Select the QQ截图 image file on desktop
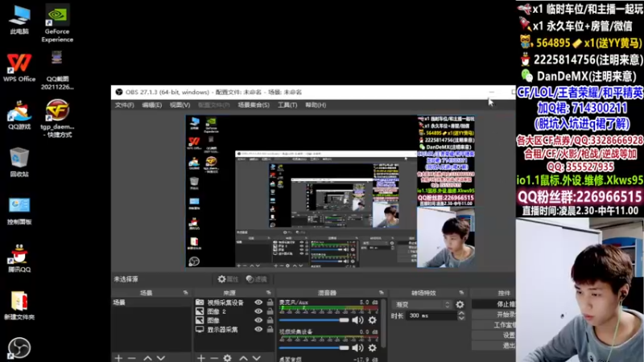Viewport: 644px width, 362px height. pyautogui.click(x=57, y=70)
